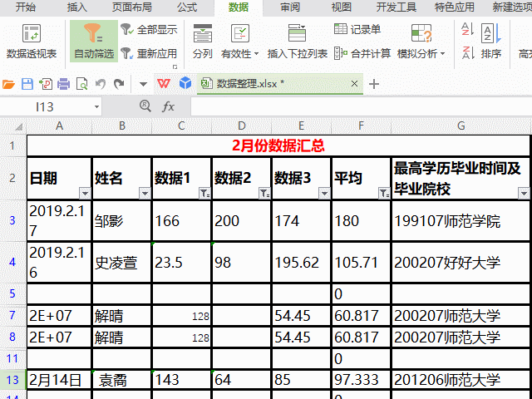Sort descending with the Z-A icon
This screenshot has height=399, width=532.
[468, 53]
